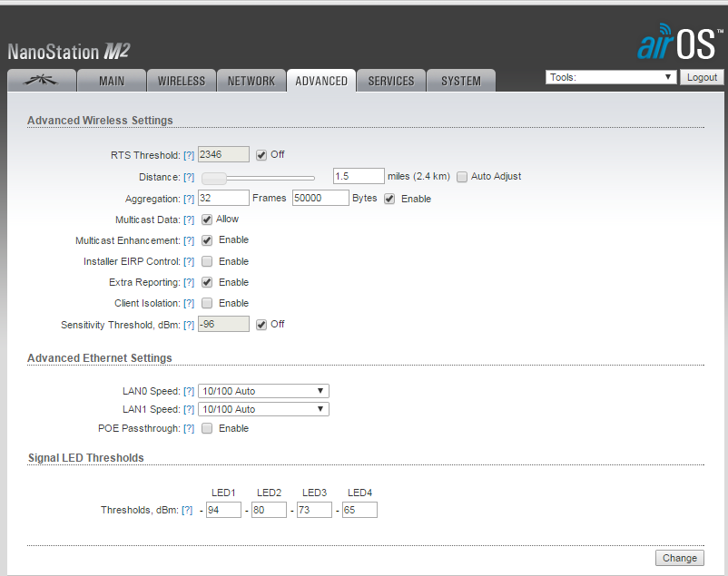Click the distance miles input field
Image resolution: width=728 pixels, height=576 pixels.
[x=359, y=176]
